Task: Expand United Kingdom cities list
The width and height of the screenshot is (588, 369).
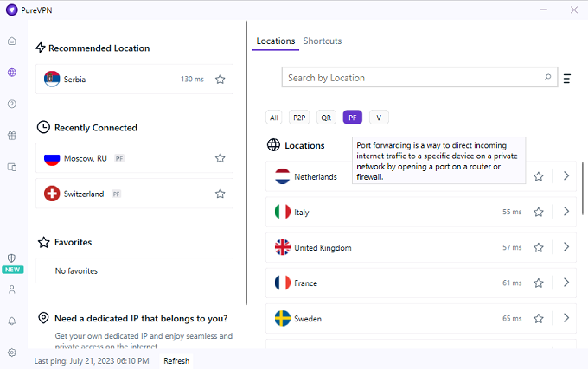Action: click(566, 247)
